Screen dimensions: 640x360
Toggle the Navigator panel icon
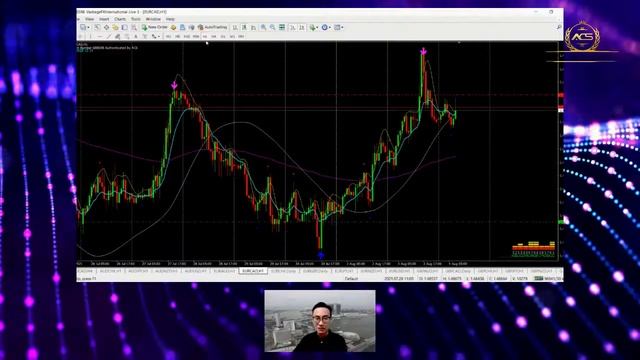[116, 27]
